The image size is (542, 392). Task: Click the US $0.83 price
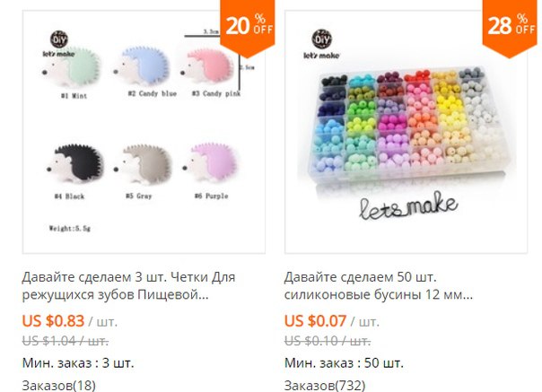point(53,321)
